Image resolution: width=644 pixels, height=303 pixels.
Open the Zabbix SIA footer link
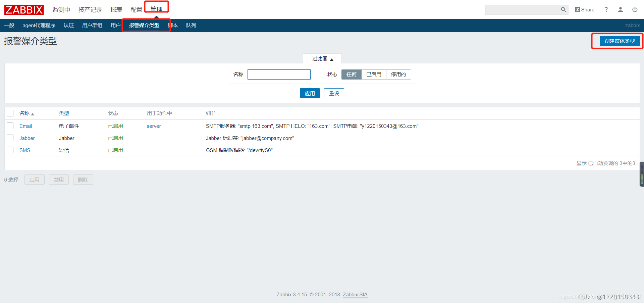355,295
